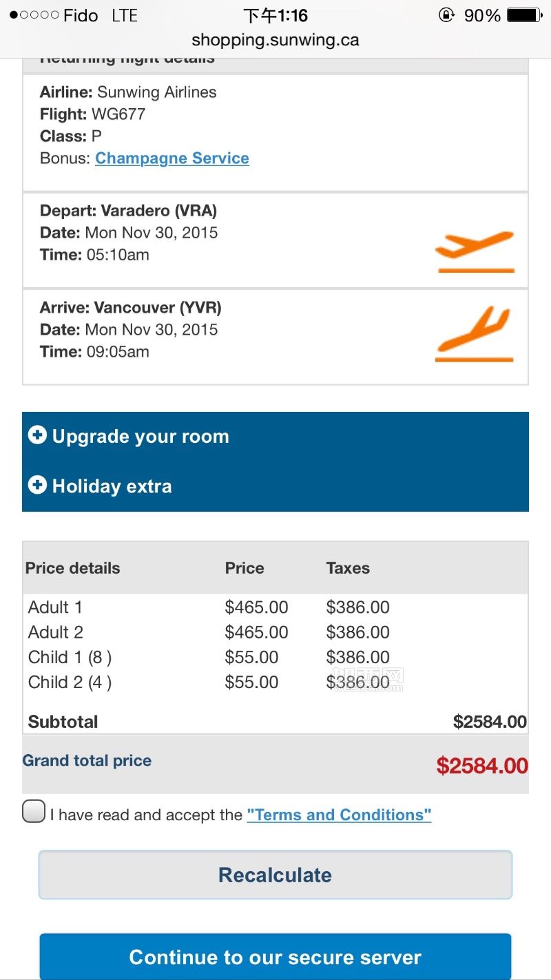Tap the battery icon in status bar

pos(524,15)
